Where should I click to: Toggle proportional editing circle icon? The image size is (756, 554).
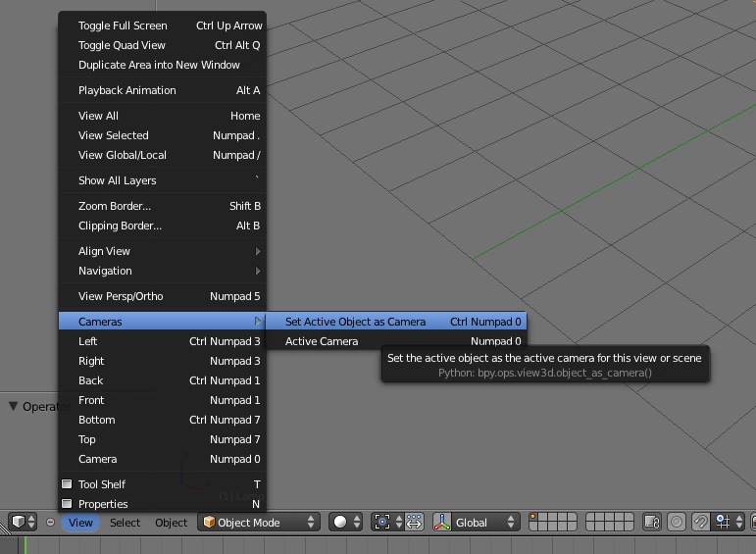(x=677, y=523)
